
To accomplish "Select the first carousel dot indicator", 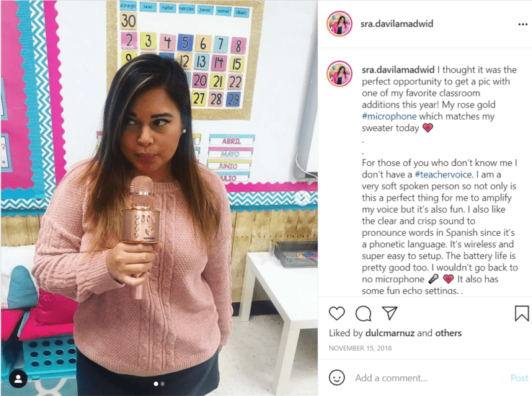I will pyautogui.click(x=156, y=384).
